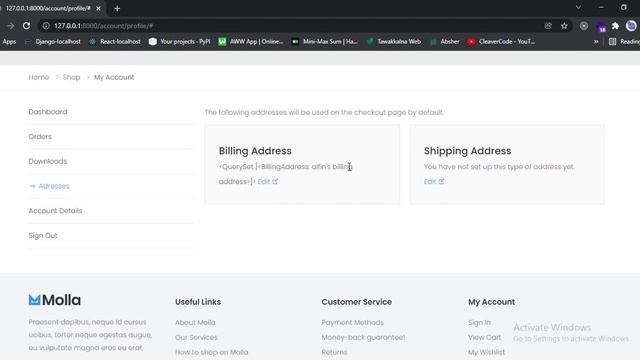Viewport: 640px width, 360px height.
Task: Open Our Services footer link
Action: click(x=196, y=338)
